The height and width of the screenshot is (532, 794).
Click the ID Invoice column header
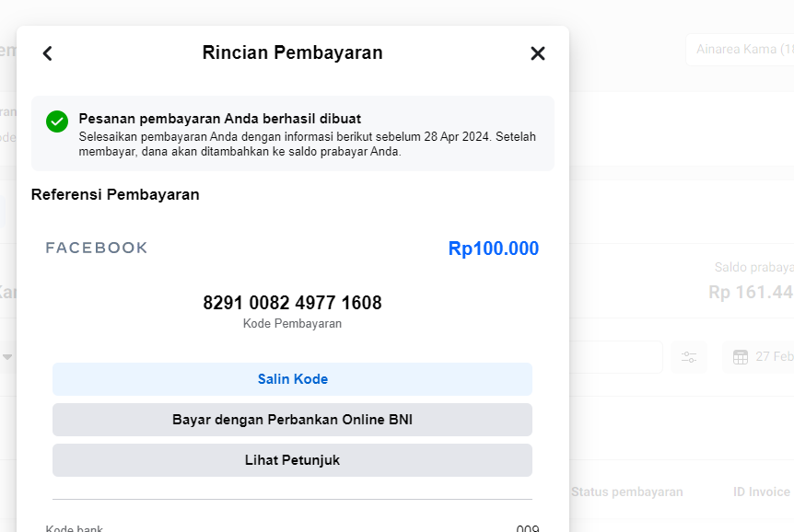coord(761,492)
